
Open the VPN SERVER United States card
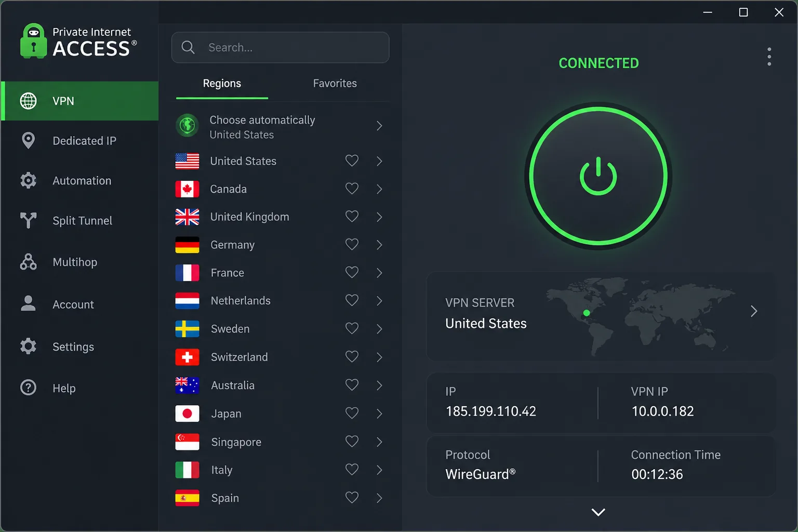(x=601, y=316)
